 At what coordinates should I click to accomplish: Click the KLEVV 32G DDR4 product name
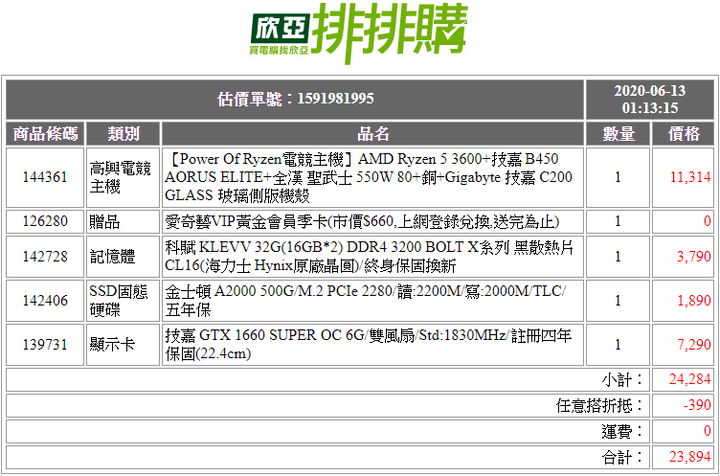pos(369,257)
